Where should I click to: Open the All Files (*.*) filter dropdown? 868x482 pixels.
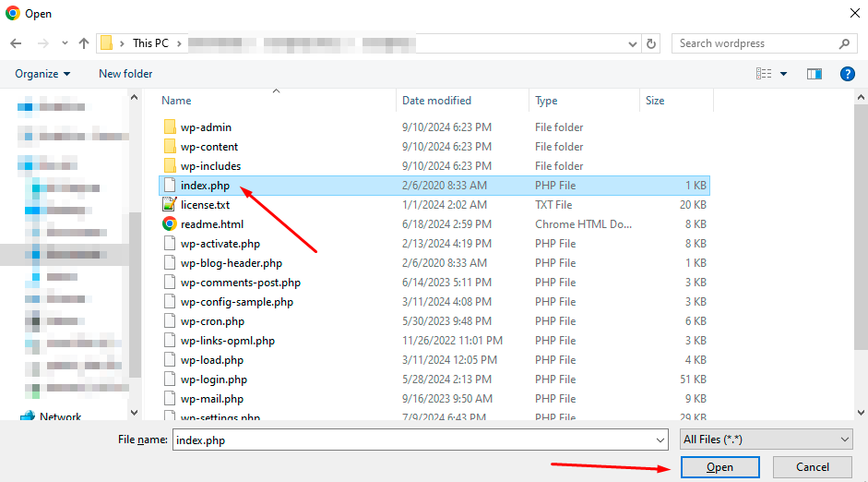pos(767,440)
